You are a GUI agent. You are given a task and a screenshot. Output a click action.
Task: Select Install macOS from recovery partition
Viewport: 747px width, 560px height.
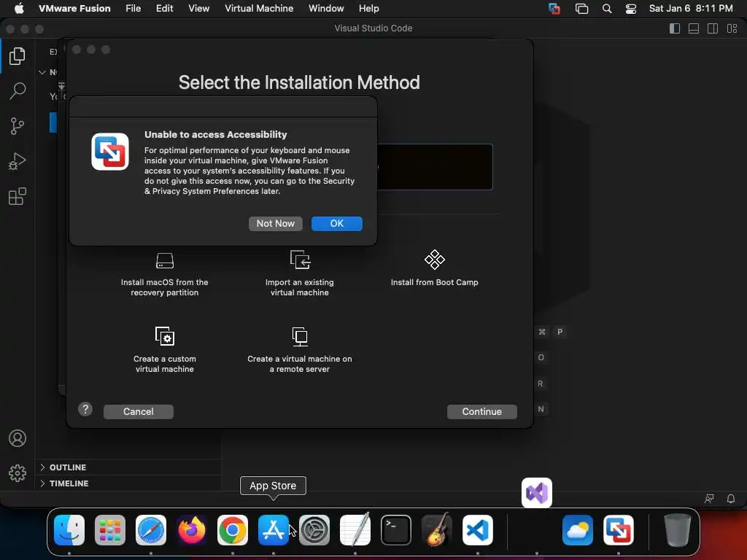pyautogui.click(x=164, y=275)
